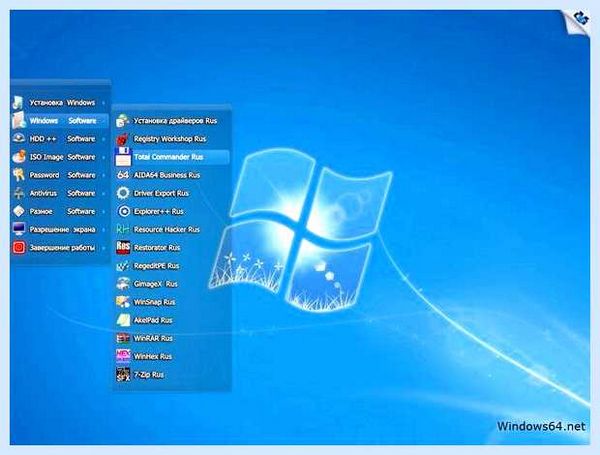Launch RegeditPE Rus
Viewport: 600px width, 455px height.
pyautogui.click(x=172, y=266)
